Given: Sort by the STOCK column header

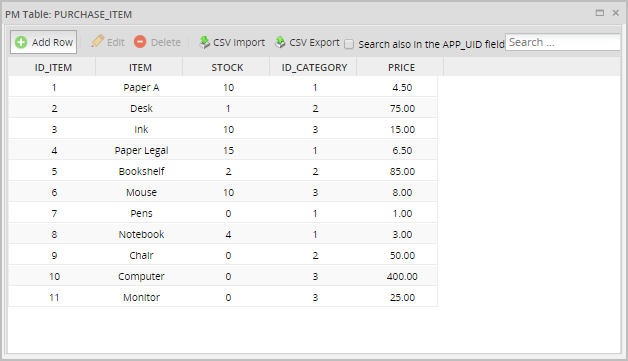Looking at the screenshot, I should click(227, 67).
